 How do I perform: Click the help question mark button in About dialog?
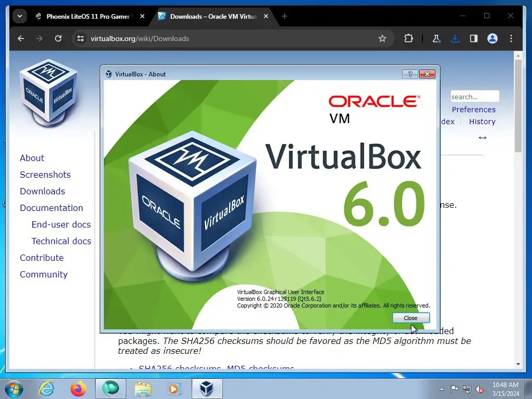pyautogui.click(x=410, y=74)
